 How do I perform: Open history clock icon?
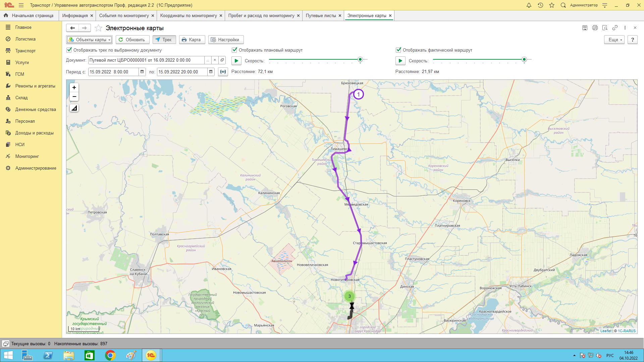[x=540, y=5]
